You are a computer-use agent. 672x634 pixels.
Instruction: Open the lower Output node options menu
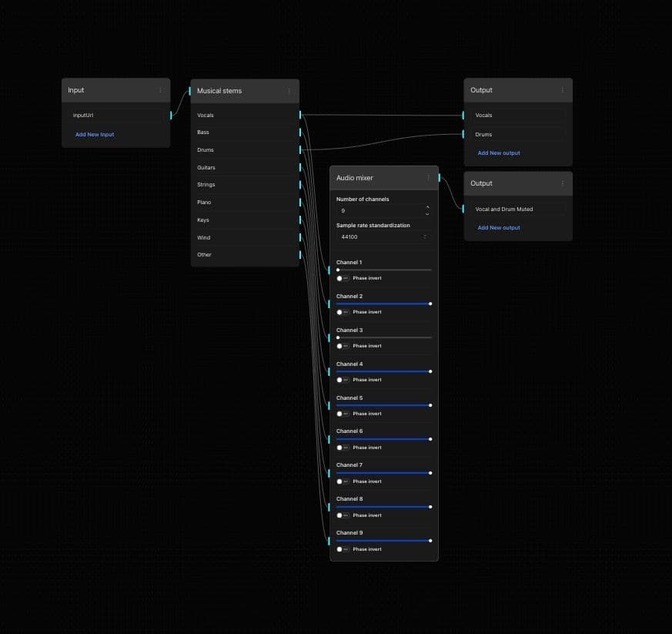tap(563, 183)
